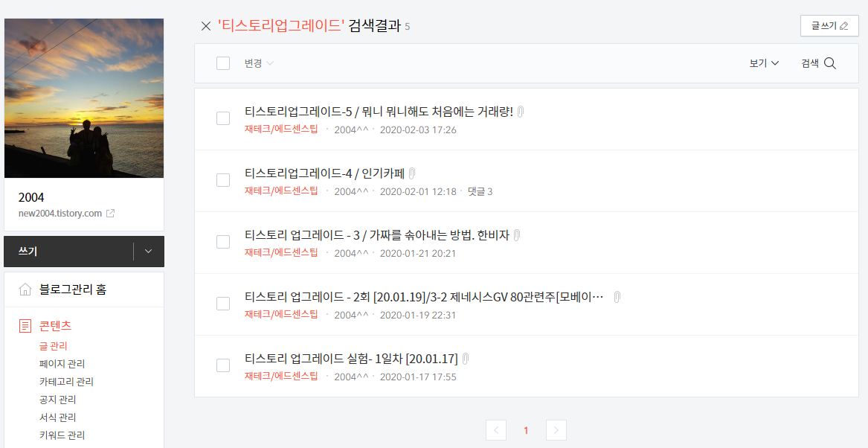Click the home icon beside 블로그관리 홈
The width and height of the screenshot is (868, 448).
click(x=25, y=289)
